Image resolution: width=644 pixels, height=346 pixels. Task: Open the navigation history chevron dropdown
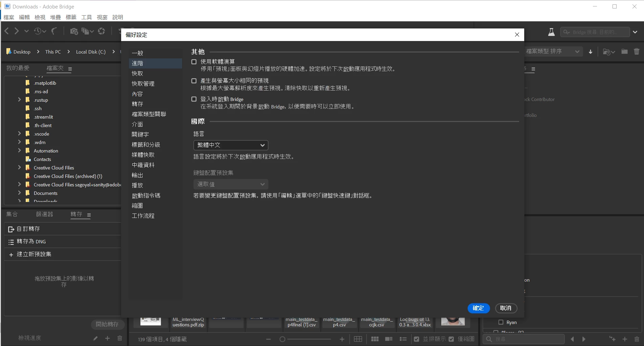[x=26, y=31]
